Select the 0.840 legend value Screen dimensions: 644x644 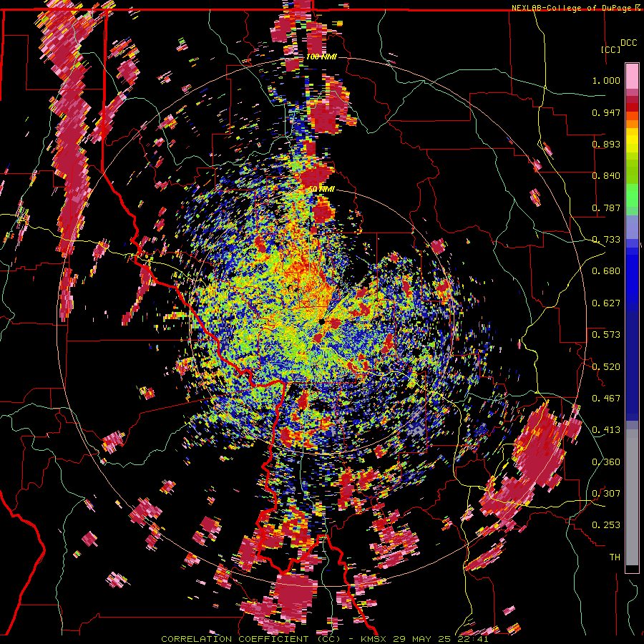click(606, 176)
